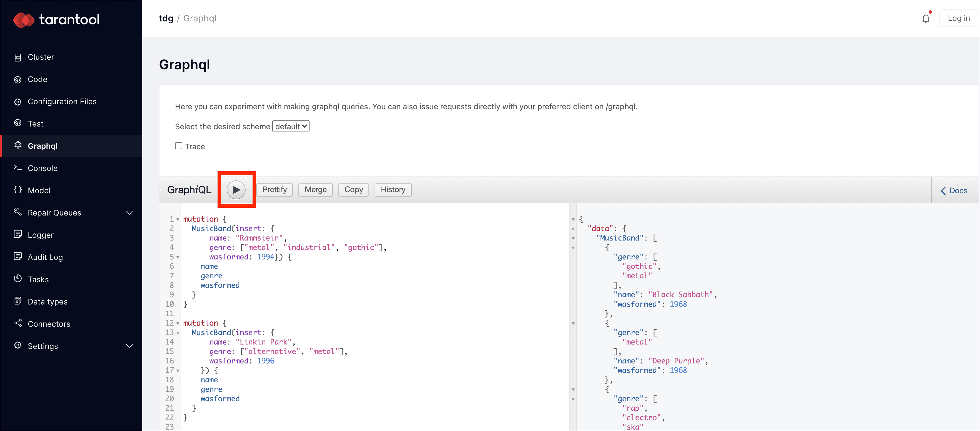Expand the Repair Queues submenu
The image size is (980, 431).
(129, 212)
